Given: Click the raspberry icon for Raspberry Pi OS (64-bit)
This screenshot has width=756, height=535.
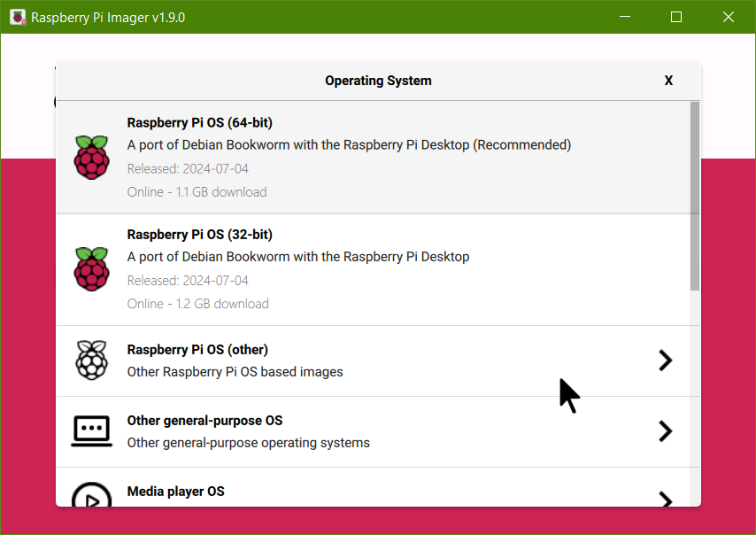Looking at the screenshot, I should tap(91, 158).
